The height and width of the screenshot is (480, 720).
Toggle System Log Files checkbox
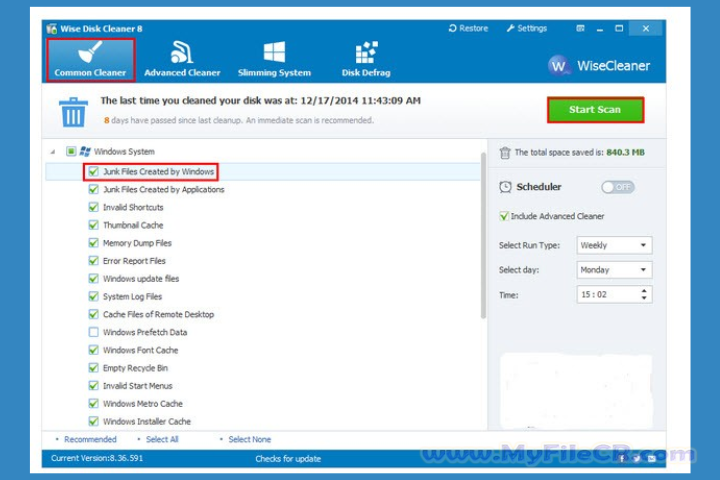(x=94, y=297)
